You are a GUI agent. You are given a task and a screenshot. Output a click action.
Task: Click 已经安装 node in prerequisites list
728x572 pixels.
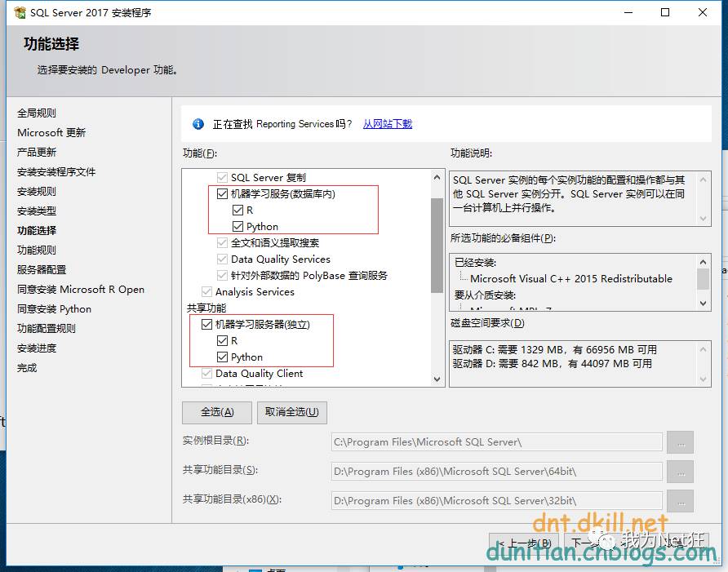[x=475, y=263]
